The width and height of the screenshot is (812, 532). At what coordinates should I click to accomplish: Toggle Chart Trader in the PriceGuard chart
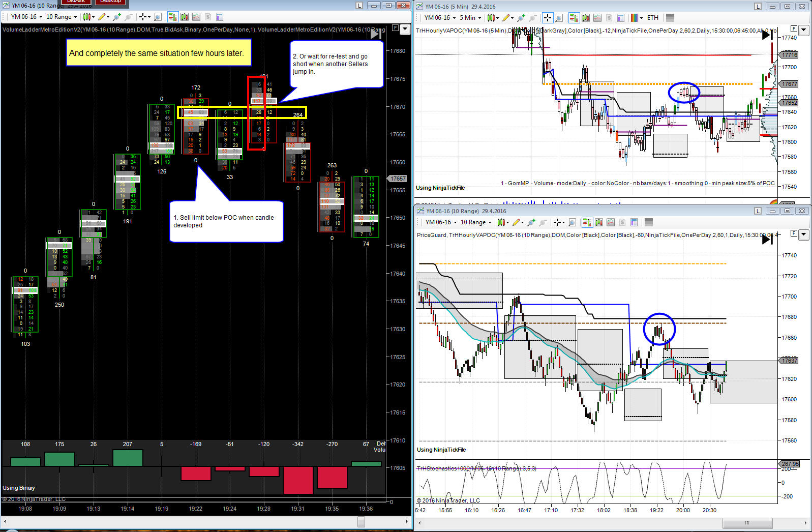pos(587,222)
